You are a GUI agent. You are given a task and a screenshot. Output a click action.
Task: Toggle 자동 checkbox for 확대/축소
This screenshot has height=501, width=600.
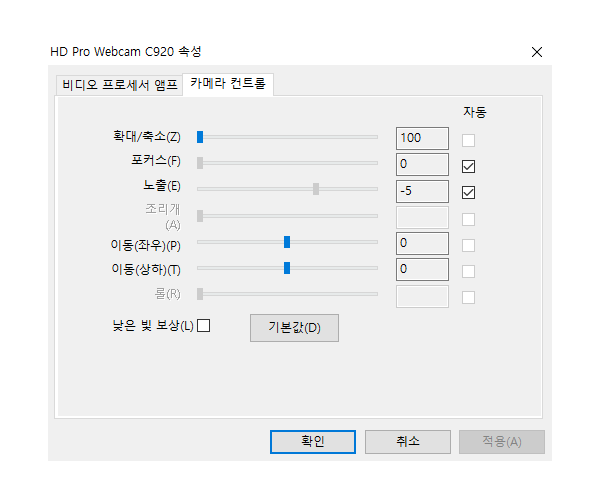click(x=468, y=140)
